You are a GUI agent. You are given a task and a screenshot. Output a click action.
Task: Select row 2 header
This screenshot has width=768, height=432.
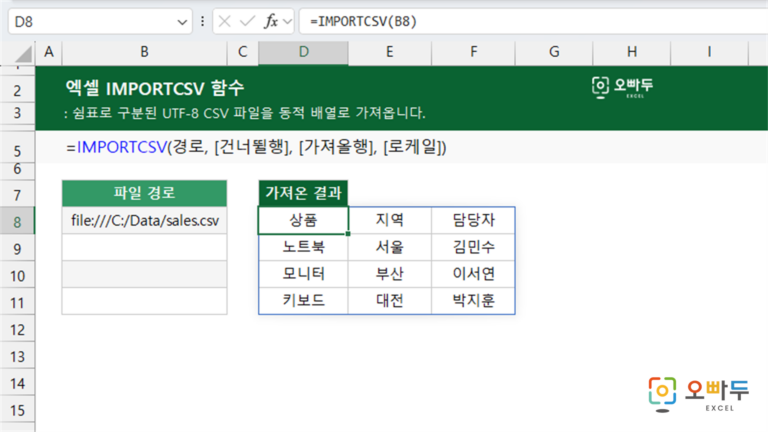pyautogui.click(x=18, y=91)
